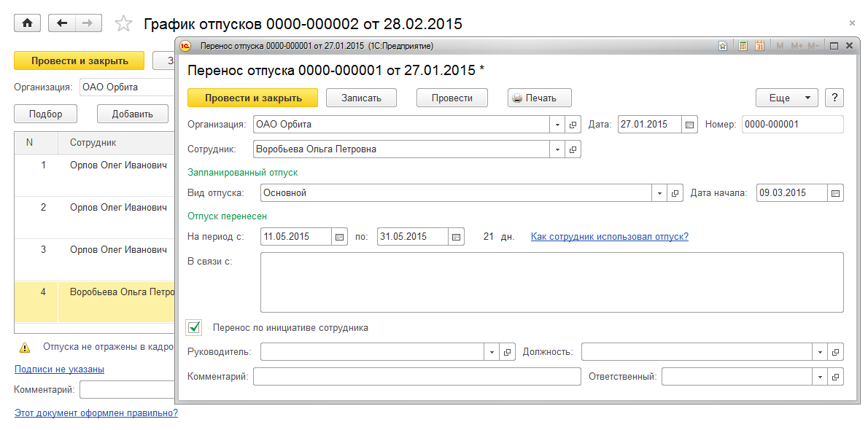Expand the Сотрудник dropdown list
Viewport: 868px width, 430px height.
[x=558, y=149]
